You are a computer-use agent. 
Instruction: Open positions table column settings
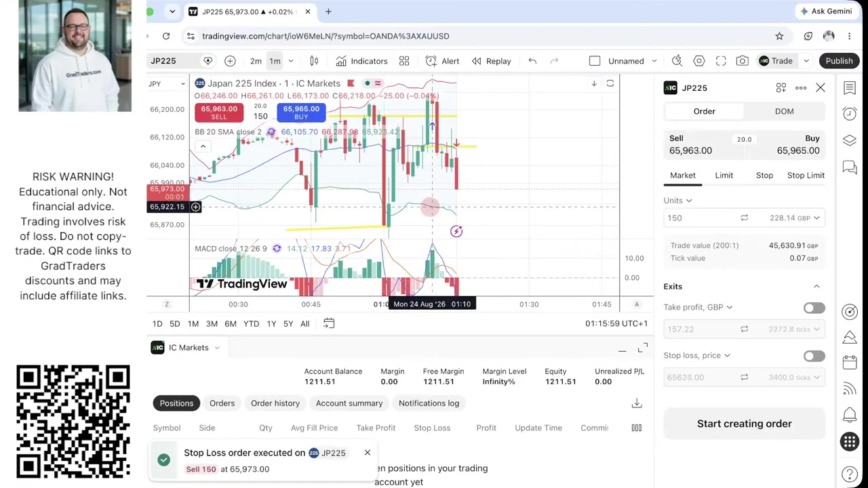[x=637, y=428]
